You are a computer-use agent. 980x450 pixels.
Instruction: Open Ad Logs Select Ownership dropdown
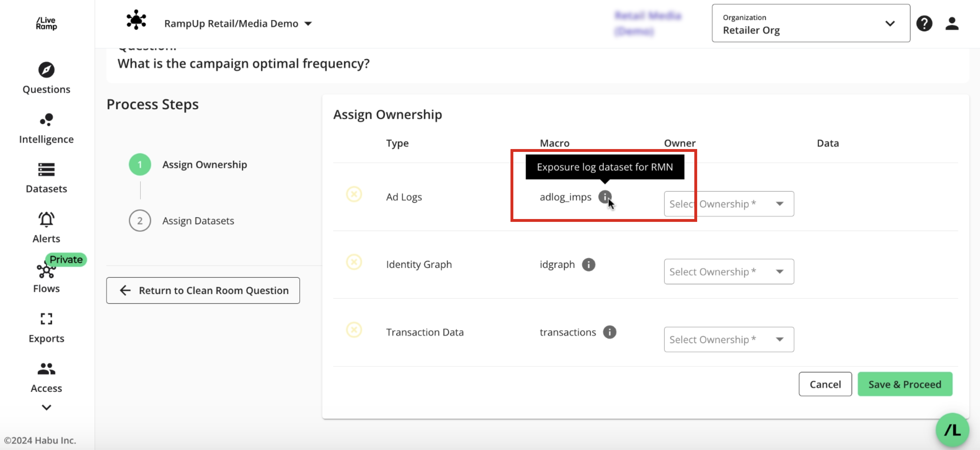[728, 204]
